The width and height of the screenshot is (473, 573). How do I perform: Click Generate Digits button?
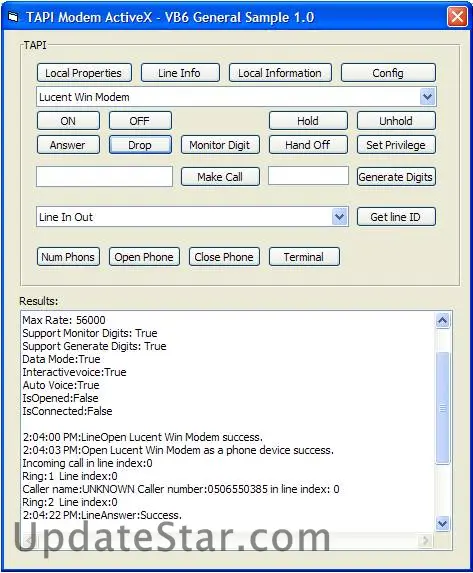tap(396, 177)
